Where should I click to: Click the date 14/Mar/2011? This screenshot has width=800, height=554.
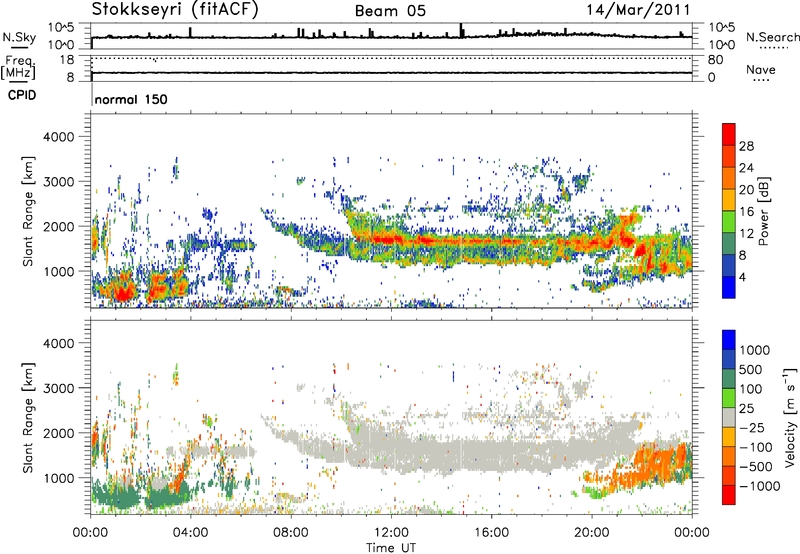[638, 10]
